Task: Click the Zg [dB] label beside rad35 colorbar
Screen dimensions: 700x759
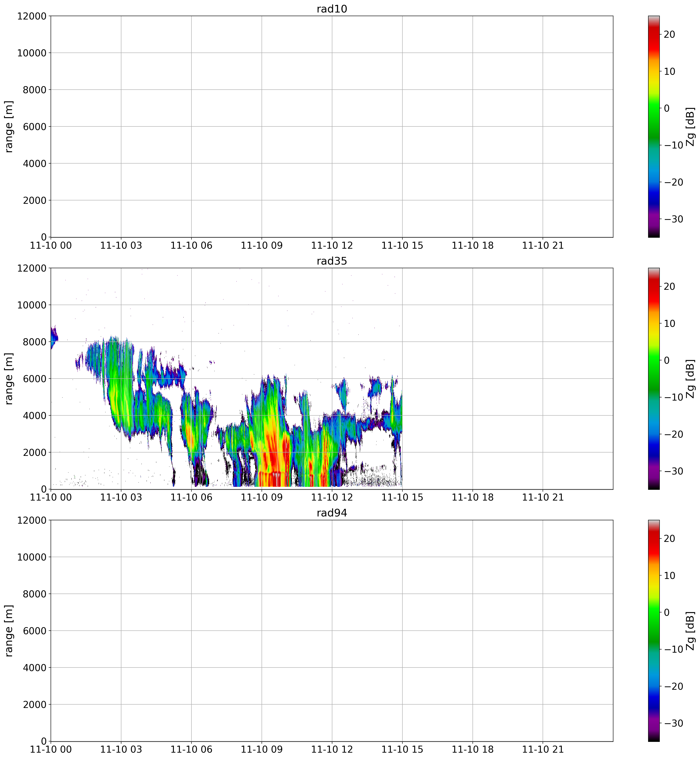Action: click(x=690, y=379)
